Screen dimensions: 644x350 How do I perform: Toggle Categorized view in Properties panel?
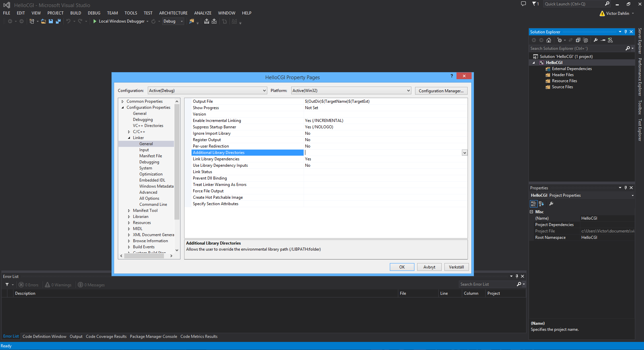coord(534,204)
